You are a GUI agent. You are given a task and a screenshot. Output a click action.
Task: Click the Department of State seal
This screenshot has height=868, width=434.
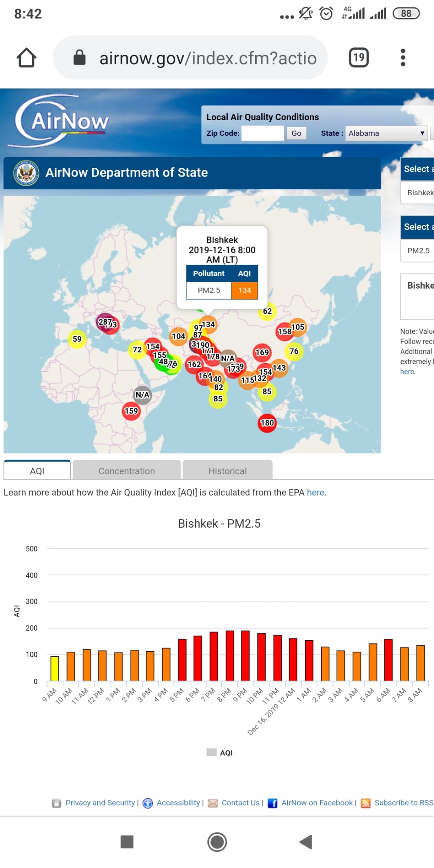tap(26, 173)
